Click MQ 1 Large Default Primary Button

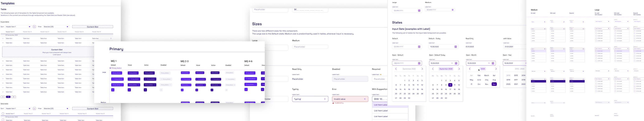tap(116, 73)
